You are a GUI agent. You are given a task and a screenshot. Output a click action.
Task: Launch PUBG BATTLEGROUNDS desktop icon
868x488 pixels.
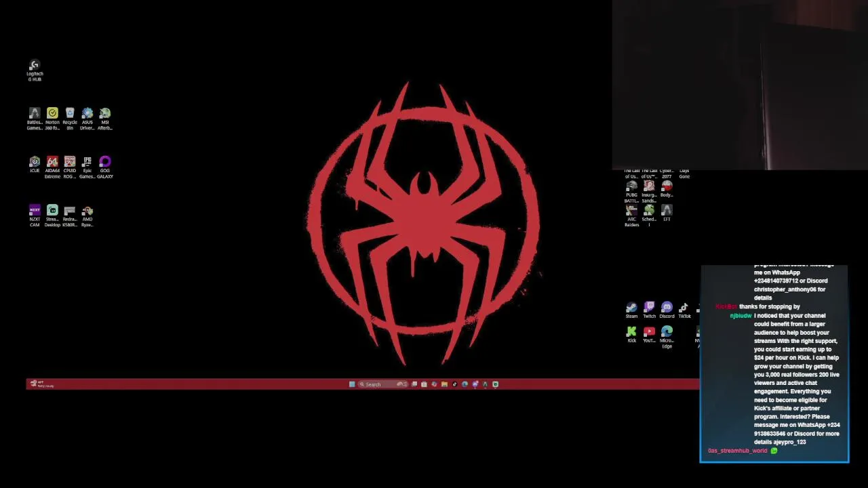point(631,191)
